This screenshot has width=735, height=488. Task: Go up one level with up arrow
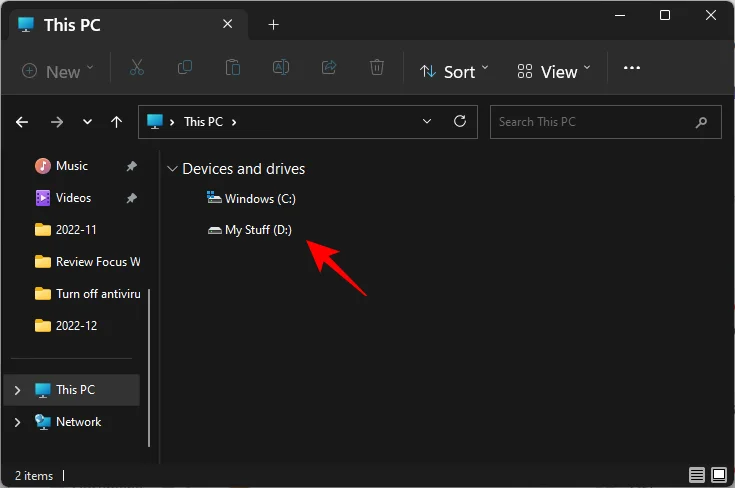point(116,122)
